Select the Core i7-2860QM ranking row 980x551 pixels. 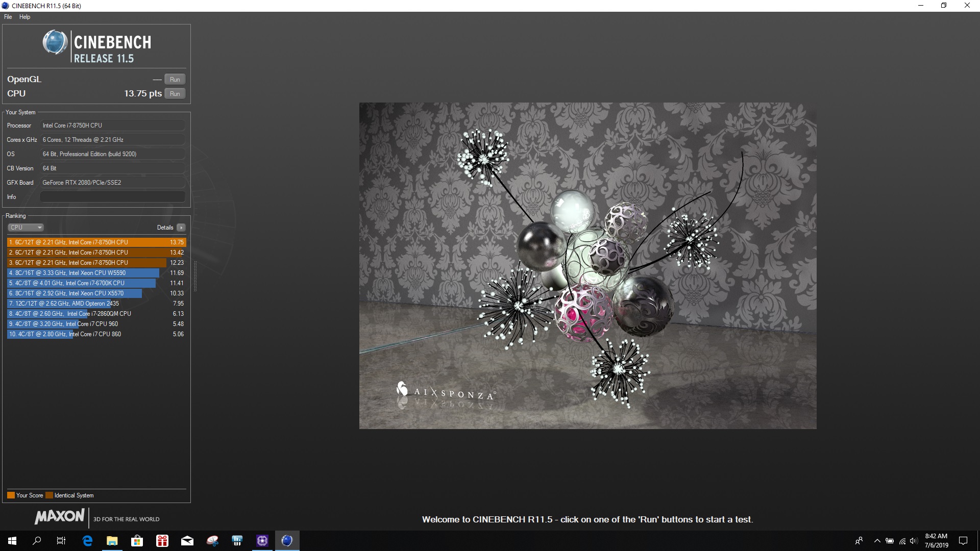pyautogui.click(x=96, y=314)
